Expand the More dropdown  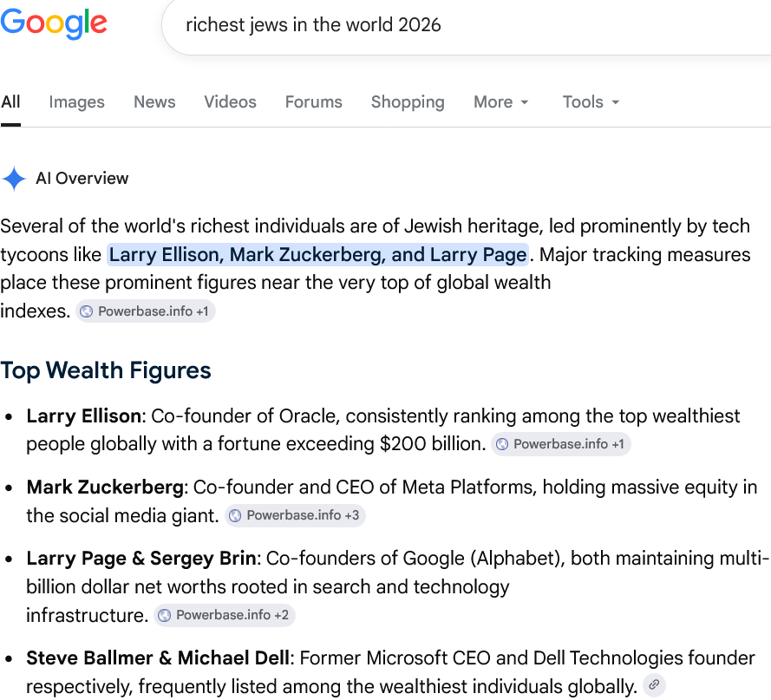pyautogui.click(x=501, y=102)
